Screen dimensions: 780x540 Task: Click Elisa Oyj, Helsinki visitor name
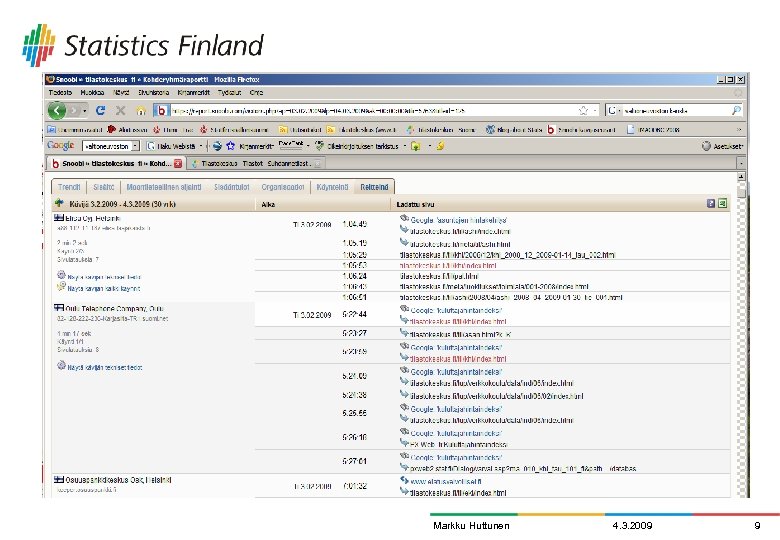[93, 218]
